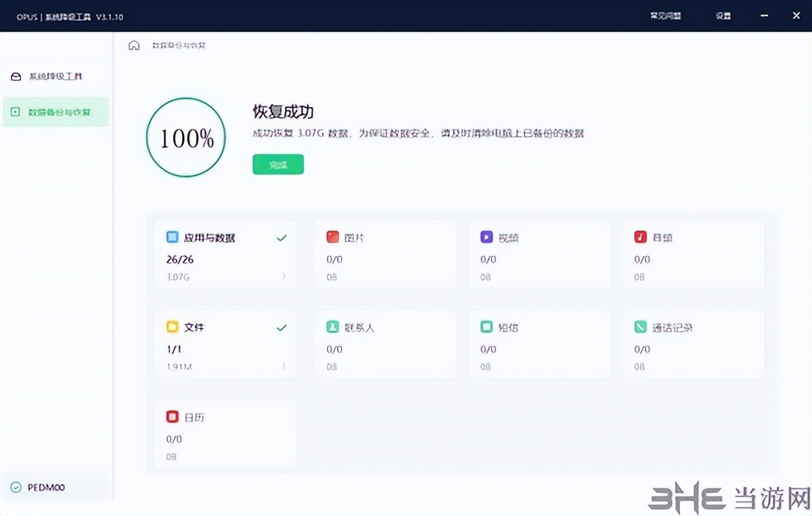Toggle the checkmark on the 应用与数据 card
Image resolution: width=812 pixels, height=516 pixels.
coord(282,237)
